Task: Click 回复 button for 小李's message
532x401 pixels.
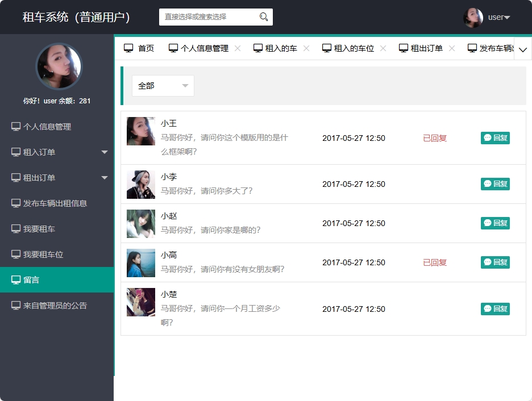Action: tap(494, 184)
